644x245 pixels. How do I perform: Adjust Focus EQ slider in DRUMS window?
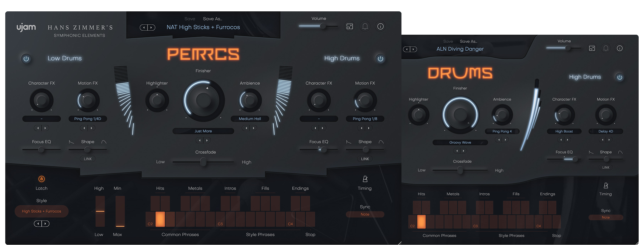click(564, 159)
